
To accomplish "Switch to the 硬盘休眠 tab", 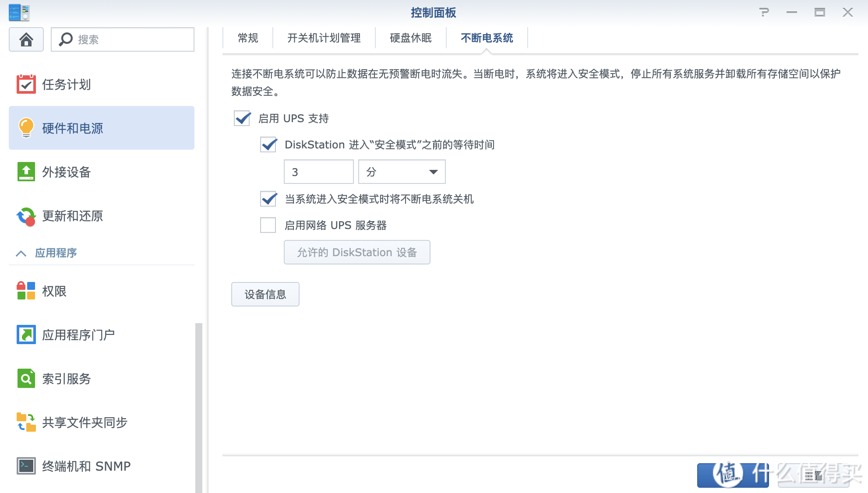I will point(410,38).
